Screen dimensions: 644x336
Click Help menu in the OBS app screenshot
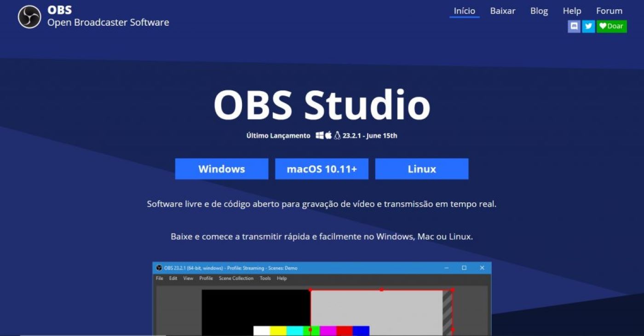point(282,278)
